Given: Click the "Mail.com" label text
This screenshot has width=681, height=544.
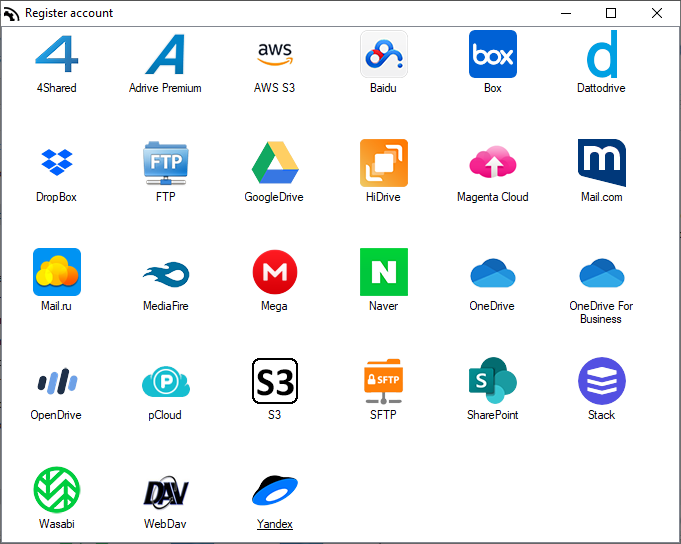Looking at the screenshot, I should (602, 197).
